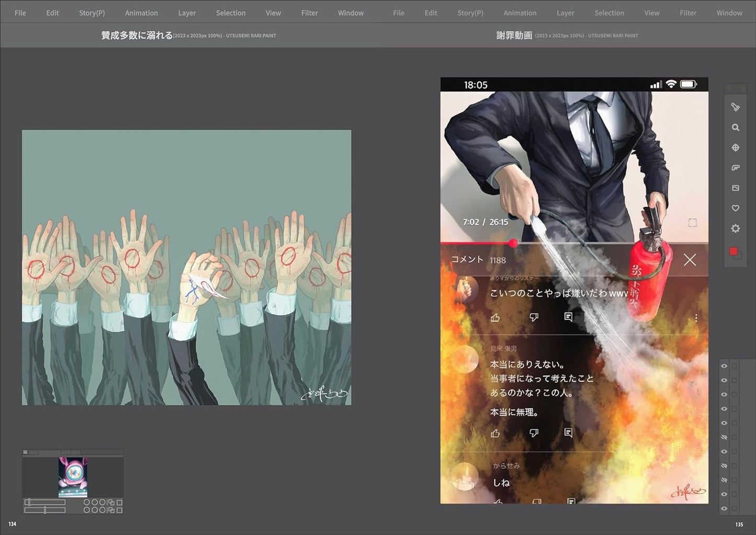
Task: Click the rabbit thumbnail in navigator panel
Action: coord(73,476)
